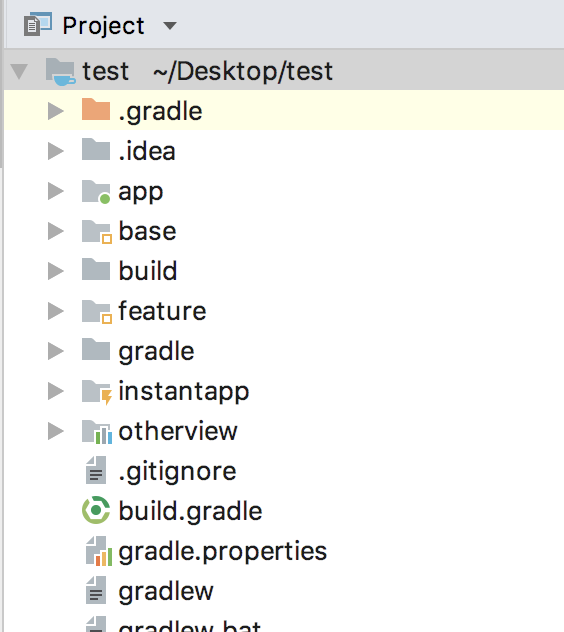Click the Project view icon in header

38,25
